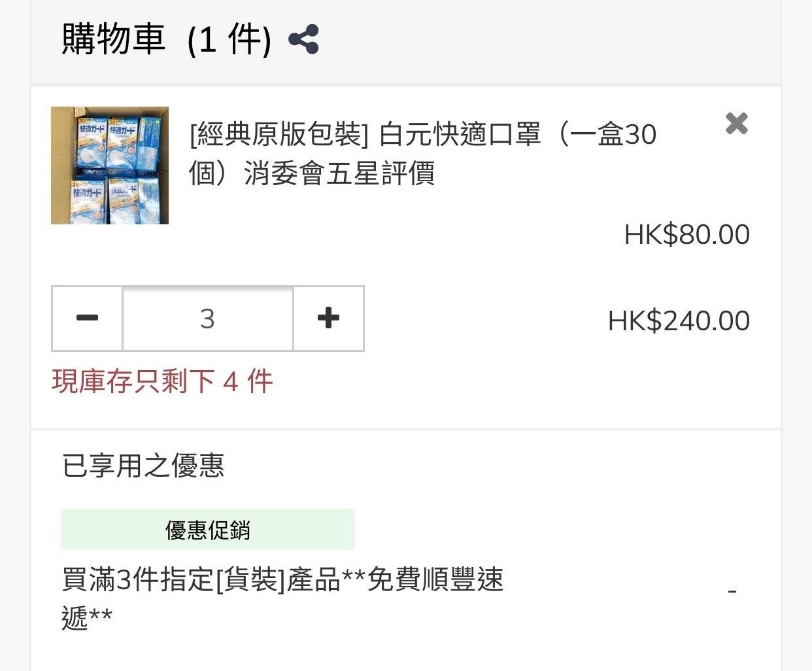The height and width of the screenshot is (671, 812).
Task: Click the 購物車 cart heading
Action: (113, 39)
